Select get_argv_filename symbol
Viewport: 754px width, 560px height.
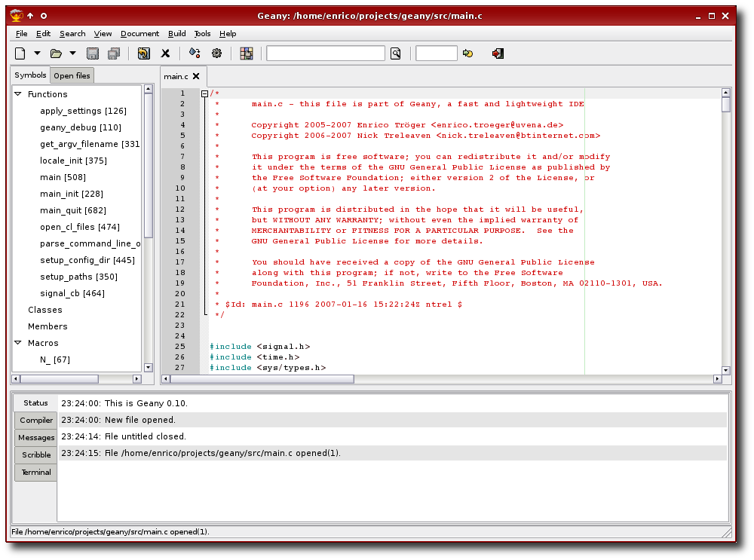90,144
